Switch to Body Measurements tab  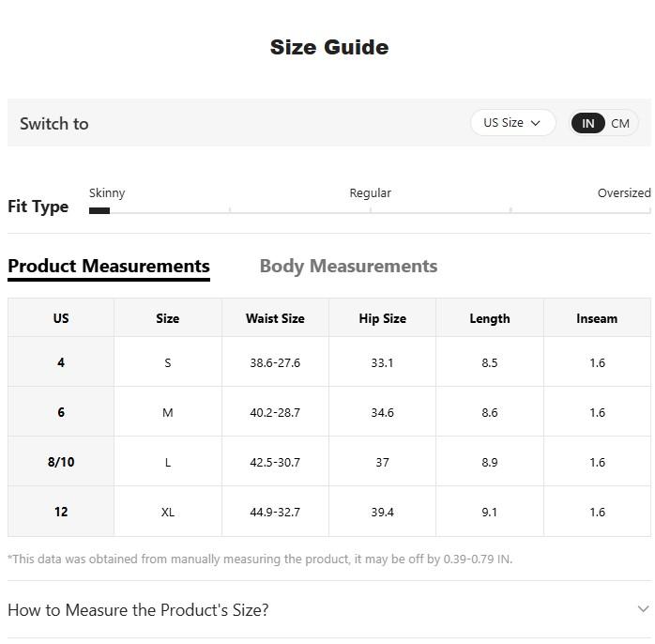point(348,267)
